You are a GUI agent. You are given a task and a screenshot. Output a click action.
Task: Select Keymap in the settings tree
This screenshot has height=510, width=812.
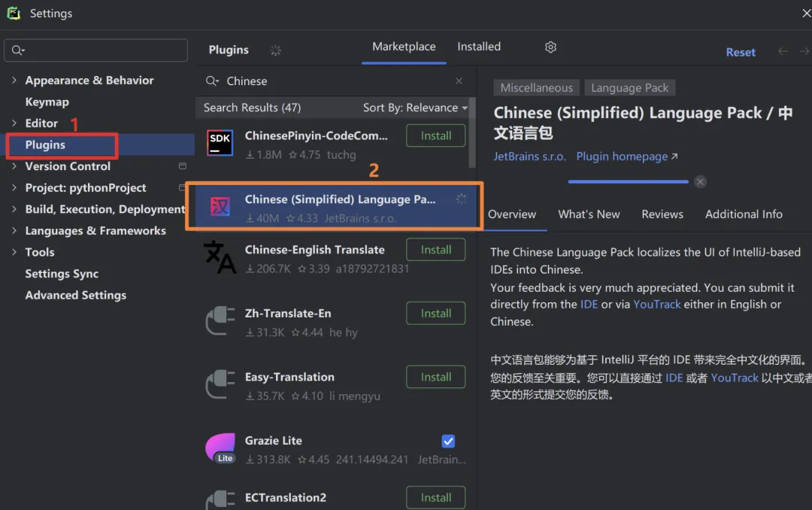(47, 102)
